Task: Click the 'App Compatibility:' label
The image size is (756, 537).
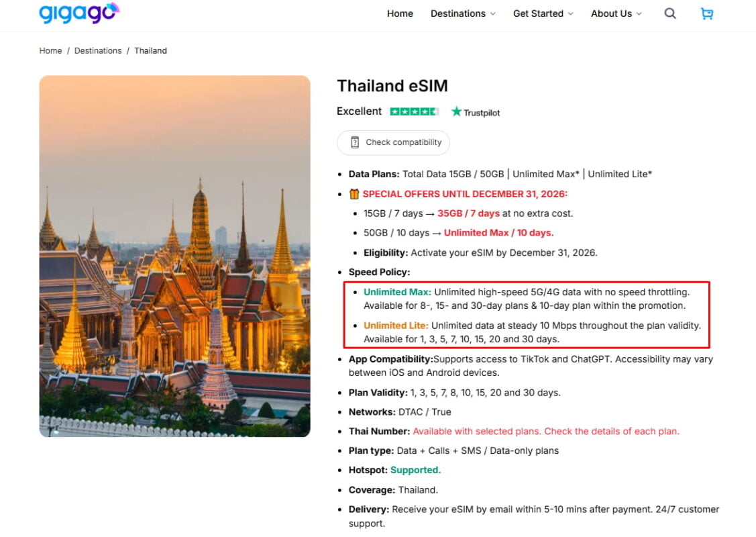Action: [x=391, y=359]
